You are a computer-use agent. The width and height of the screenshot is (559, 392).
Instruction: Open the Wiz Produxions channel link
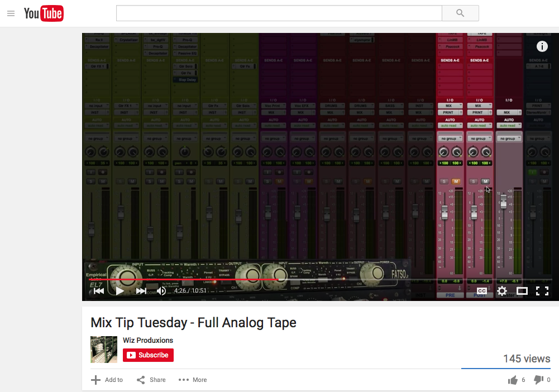click(148, 340)
